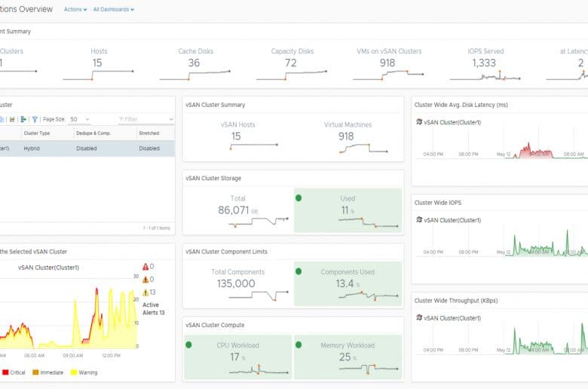This screenshot has height=389, width=588.
Task: Toggle the Immediate legend orange swatch
Action: coord(35,372)
